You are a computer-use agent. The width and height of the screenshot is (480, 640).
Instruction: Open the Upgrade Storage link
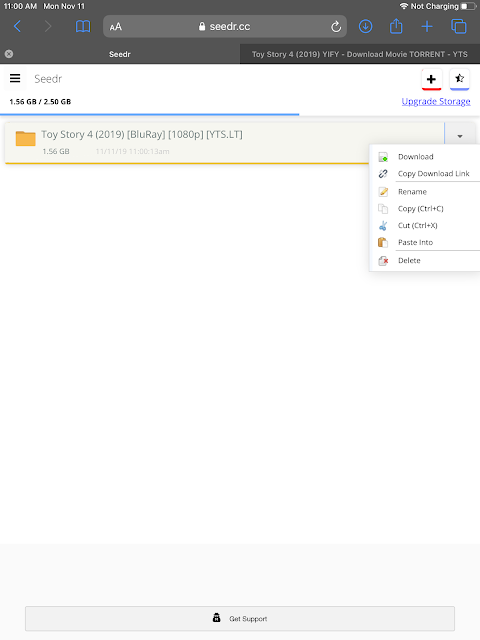click(436, 101)
